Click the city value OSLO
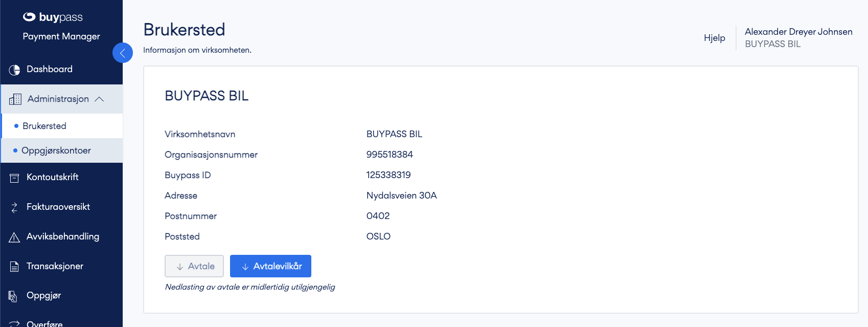868x327 pixels. pos(378,236)
